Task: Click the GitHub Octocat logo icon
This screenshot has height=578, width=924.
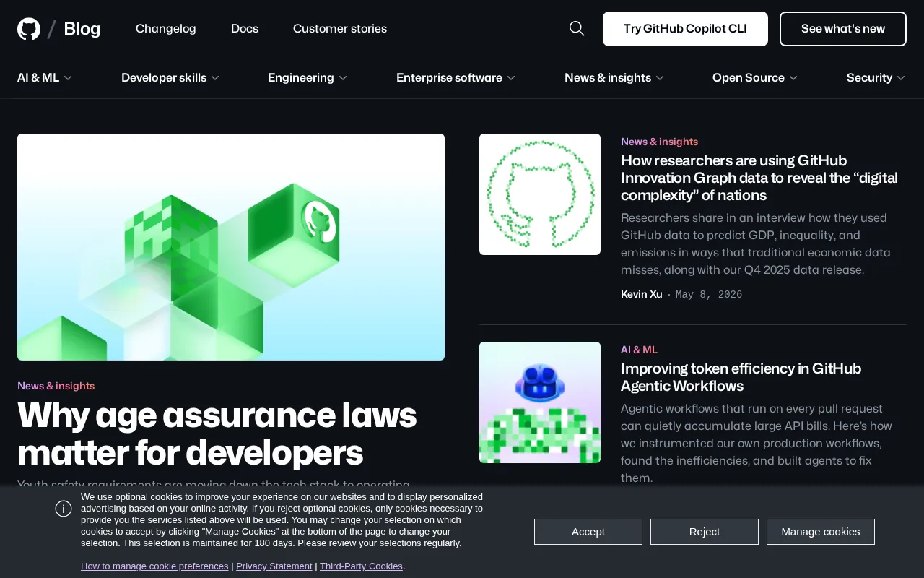Action: pyautogui.click(x=29, y=29)
